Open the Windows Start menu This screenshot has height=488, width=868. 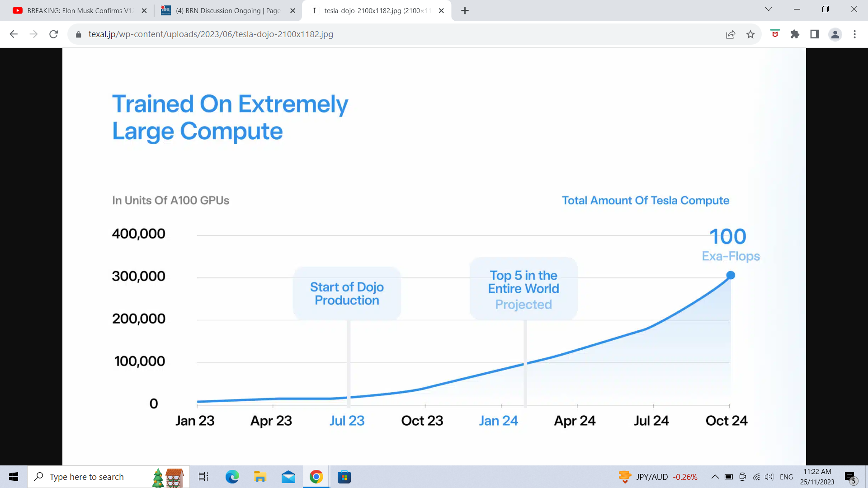14,477
